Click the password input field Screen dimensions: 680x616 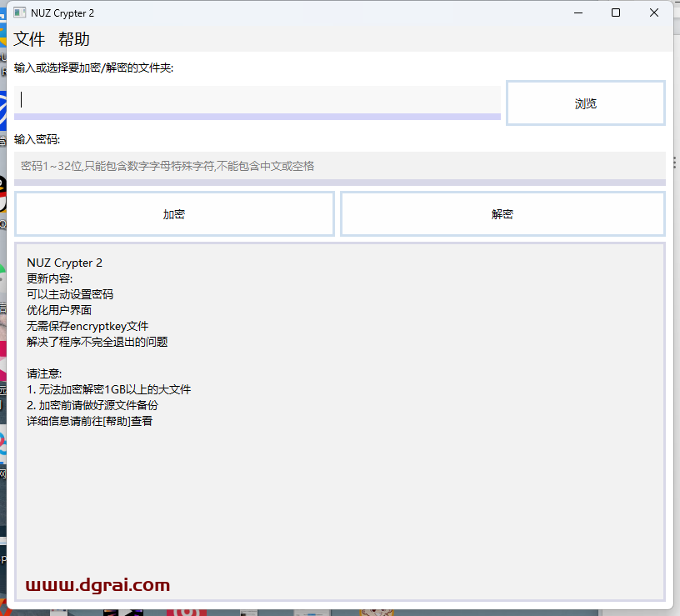pyautogui.click(x=339, y=168)
